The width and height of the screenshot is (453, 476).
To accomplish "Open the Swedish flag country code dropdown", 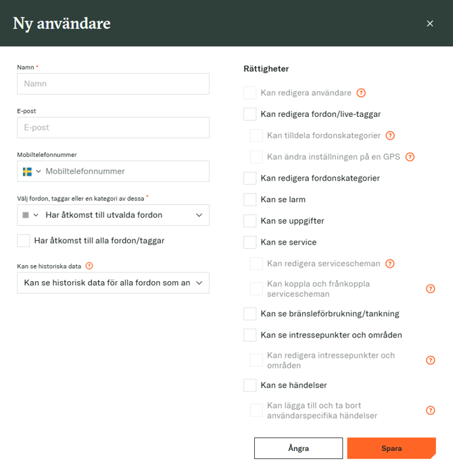I will click(30, 171).
